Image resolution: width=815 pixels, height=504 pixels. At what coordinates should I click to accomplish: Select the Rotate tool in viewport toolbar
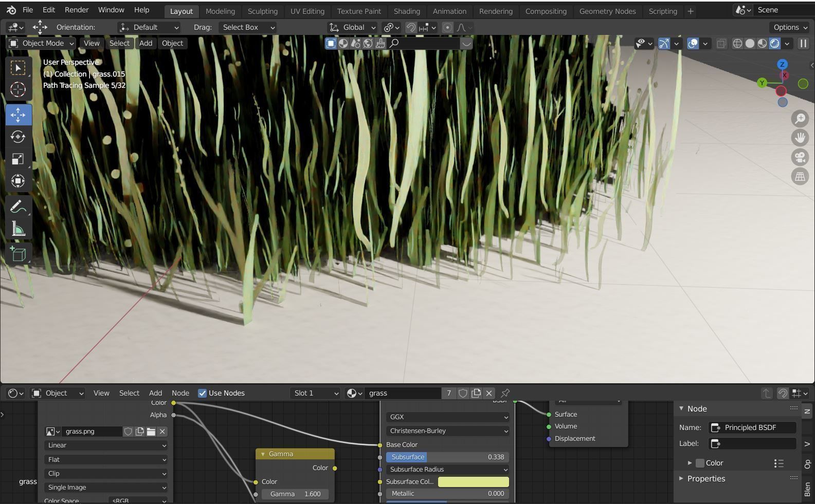point(18,137)
